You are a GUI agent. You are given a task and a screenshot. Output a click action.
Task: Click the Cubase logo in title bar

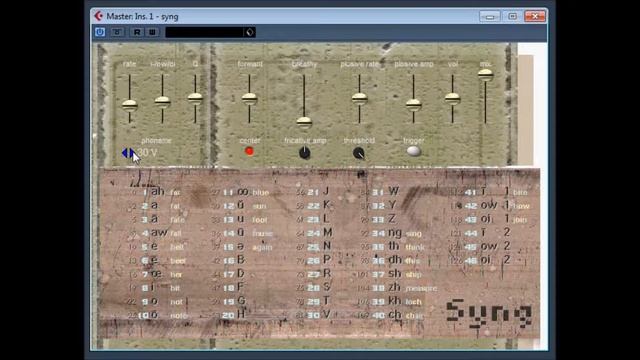(98, 16)
